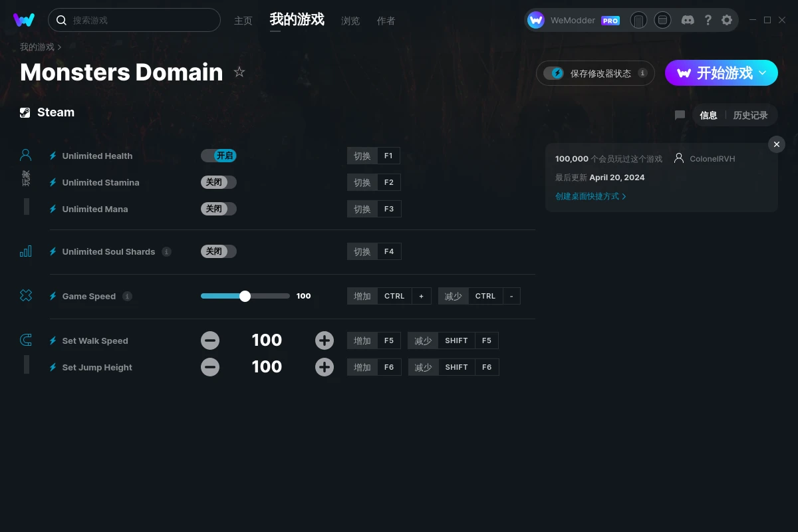The width and height of the screenshot is (798, 532).
Task: Click lightning icon next to Set Walk Speed
Action: point(53,340)
